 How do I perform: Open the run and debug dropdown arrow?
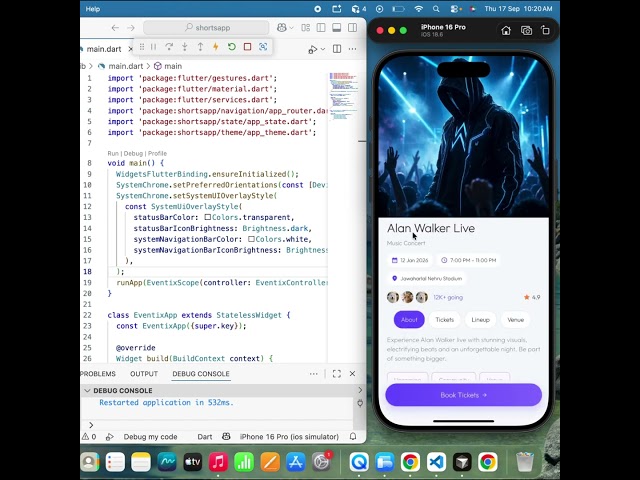(323, 49)
